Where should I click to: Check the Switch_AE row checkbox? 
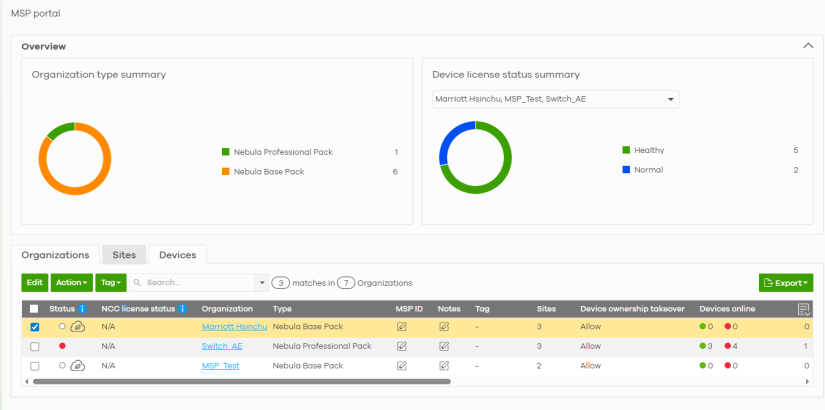(x=34, y=346)
